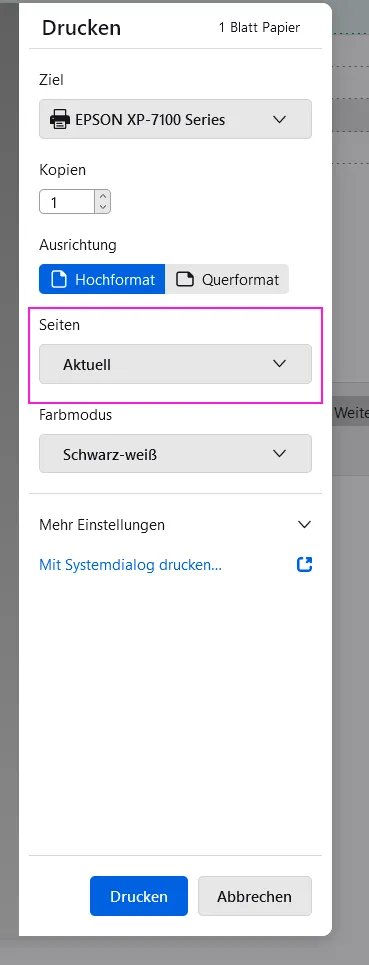The width and height of the screenshot is (369, 965).
Task: Click into the Kopien number field
Action: [x=67, y=202]
